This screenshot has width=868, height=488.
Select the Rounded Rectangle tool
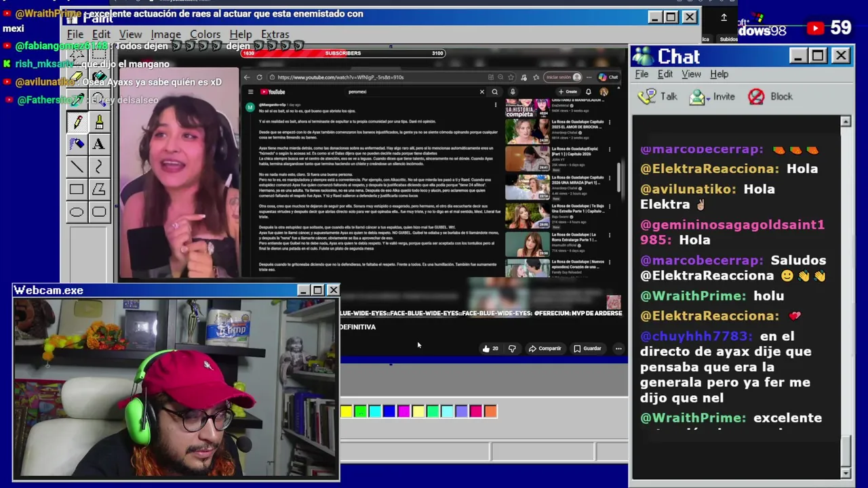pyautogui.click(x=99, y=212)
